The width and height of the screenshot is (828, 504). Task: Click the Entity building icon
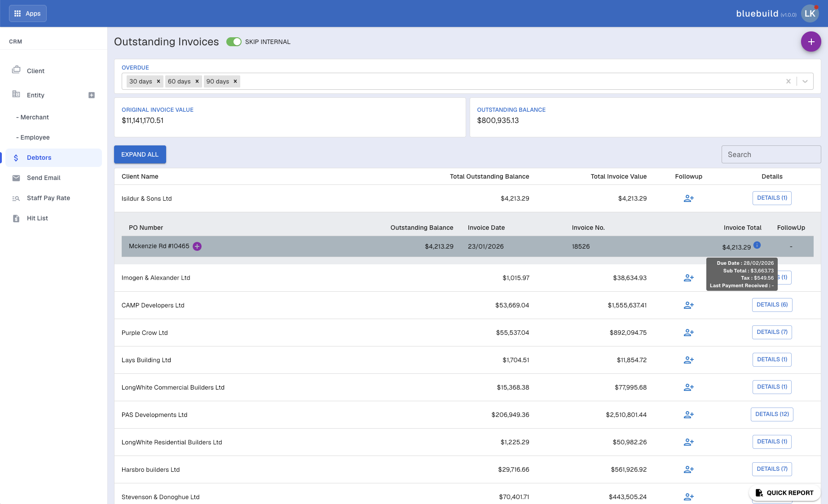tap(16, 94)
